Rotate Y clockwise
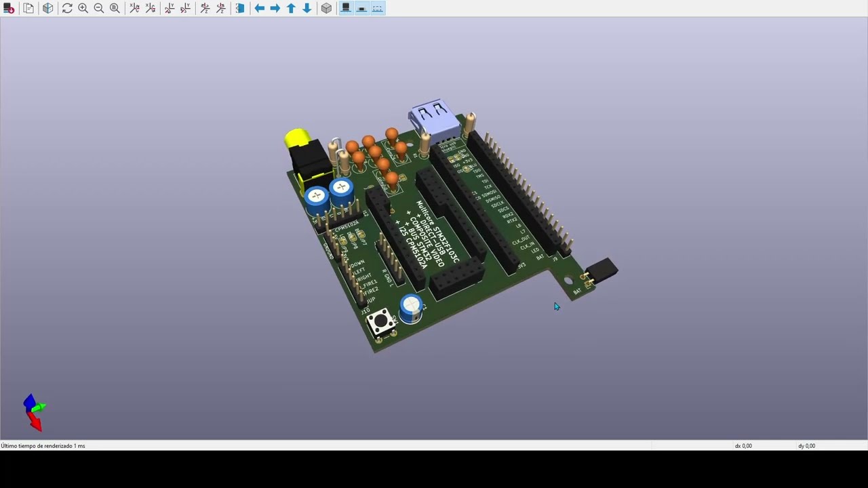The image size is (868, 488). 170,8
